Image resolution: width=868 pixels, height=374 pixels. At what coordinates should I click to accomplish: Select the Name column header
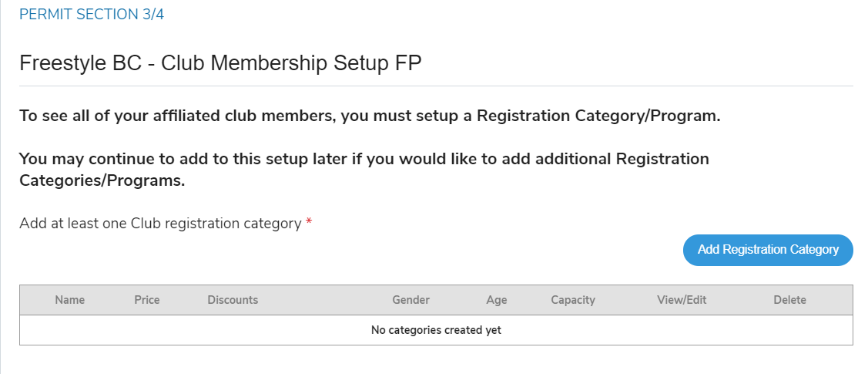70,300
